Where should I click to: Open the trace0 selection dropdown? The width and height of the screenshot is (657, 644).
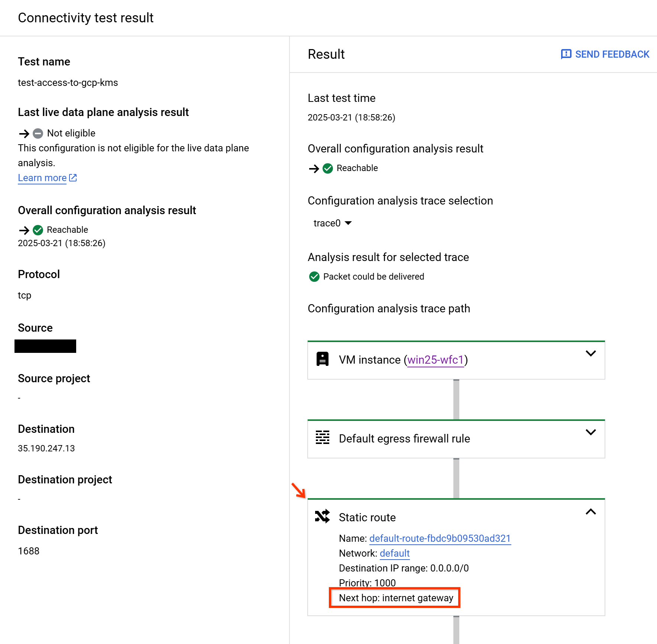(332, 223)
